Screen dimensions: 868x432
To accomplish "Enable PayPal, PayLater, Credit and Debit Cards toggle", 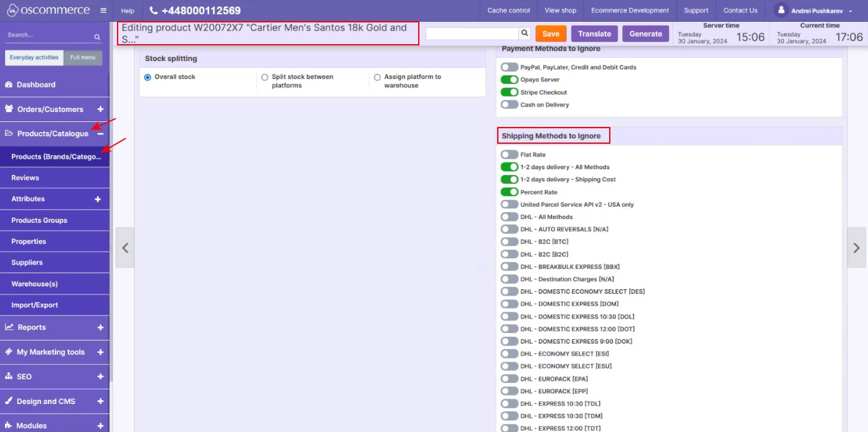I will (x=509, y=67).
